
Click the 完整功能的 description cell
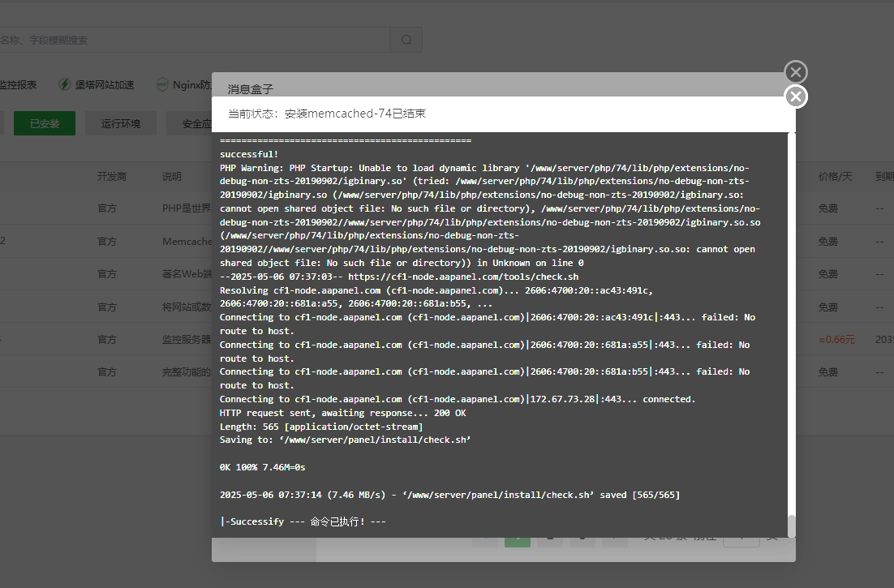pyautogui.click(x=187, y=372)
